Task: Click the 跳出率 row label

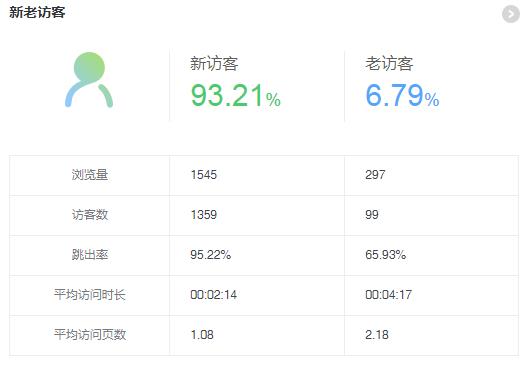Action: pyautogui.click(x=90, y=255)
